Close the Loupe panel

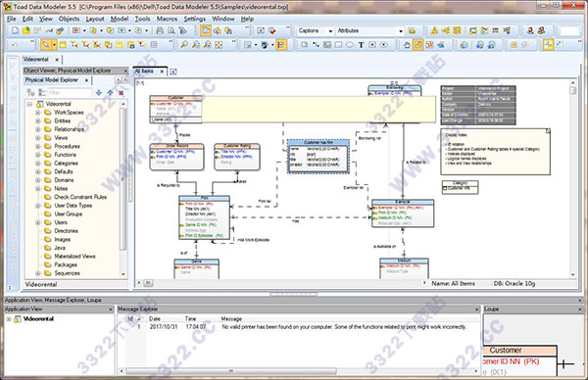pyautogui.click(x=580, y=309)
